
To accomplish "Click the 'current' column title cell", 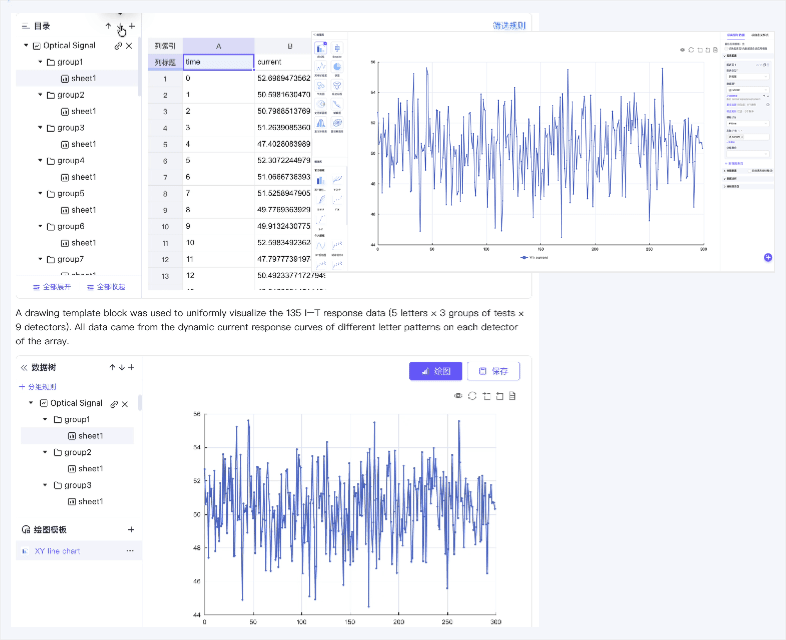I will 283,62.
